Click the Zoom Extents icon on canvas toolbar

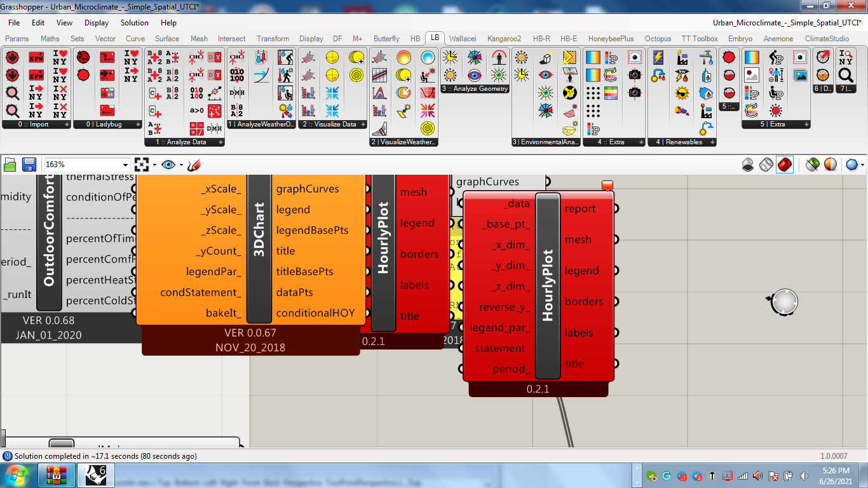tap(142, 165)
